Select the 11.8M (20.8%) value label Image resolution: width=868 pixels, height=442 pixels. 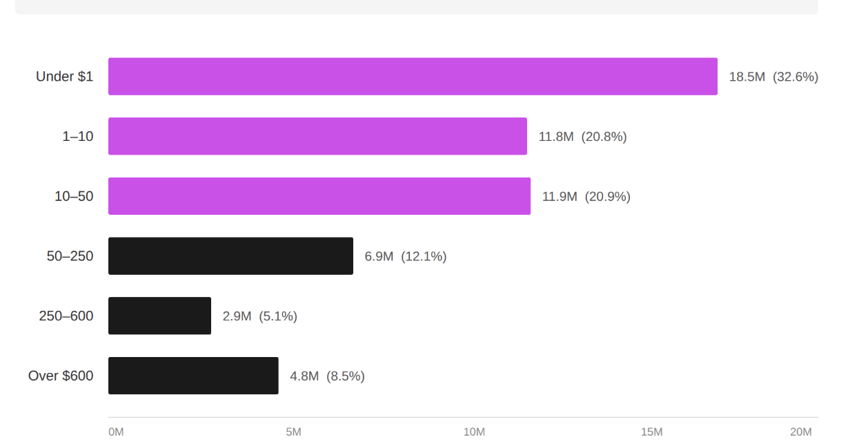point(582,137)
